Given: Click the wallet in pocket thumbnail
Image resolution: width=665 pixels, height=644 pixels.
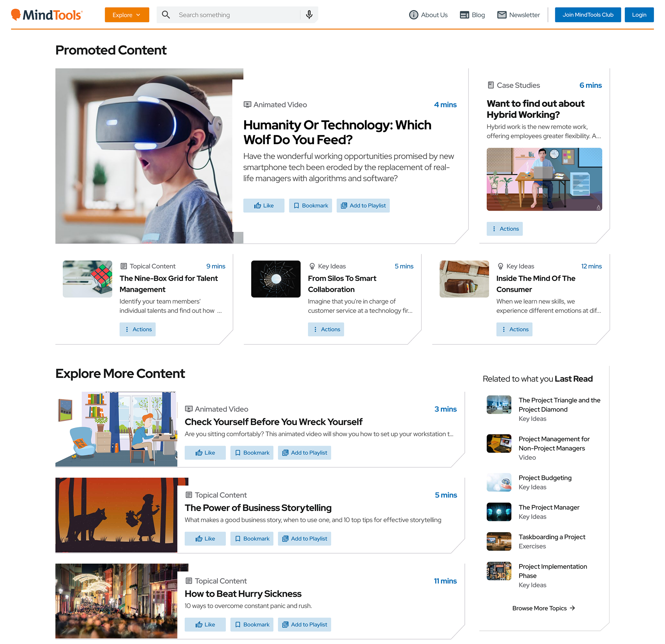Looking at the screenshot, I should [464, 279].
